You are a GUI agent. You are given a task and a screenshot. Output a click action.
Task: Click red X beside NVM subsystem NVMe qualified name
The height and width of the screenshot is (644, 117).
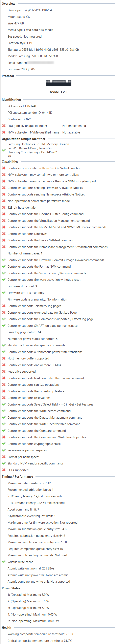(x=4, y=132)
